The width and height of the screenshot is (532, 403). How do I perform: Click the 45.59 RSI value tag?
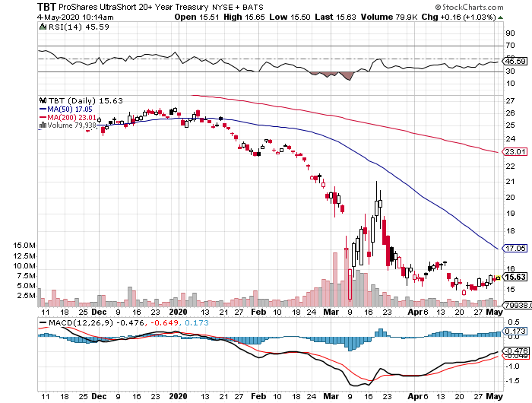(516, 61)
